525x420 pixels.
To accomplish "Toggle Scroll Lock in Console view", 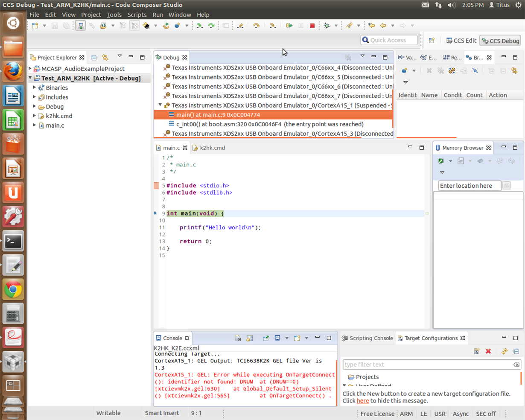I will click(x=250, y=338).
